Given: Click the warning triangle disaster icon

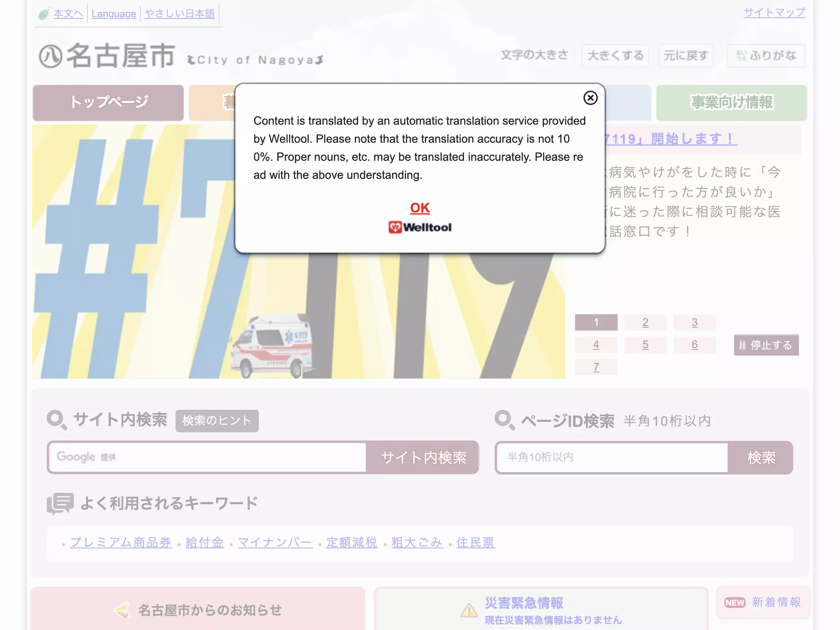Looking at the screenshot, I should [x=469, y=610].
